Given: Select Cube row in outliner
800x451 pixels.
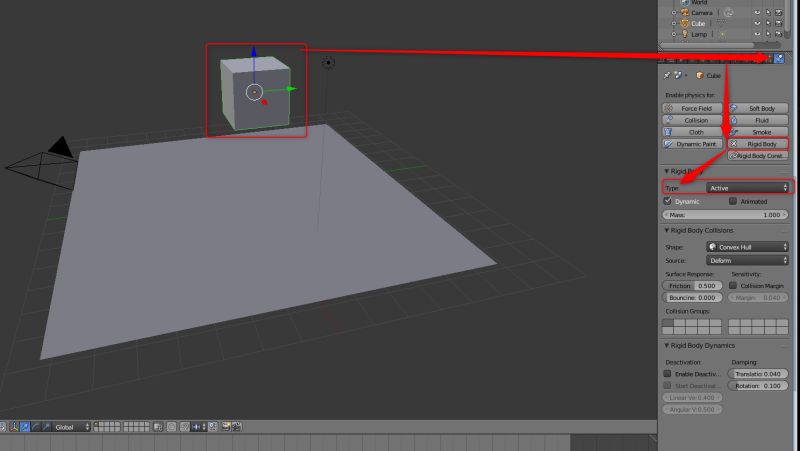Looking at the screenshot, I should tap(698, 23).
